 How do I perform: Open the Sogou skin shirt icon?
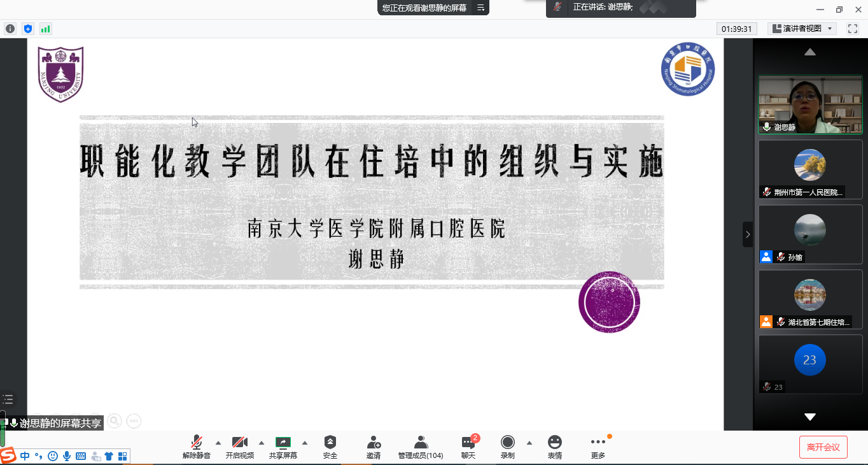pyautogui.click(x=109, y=456)
